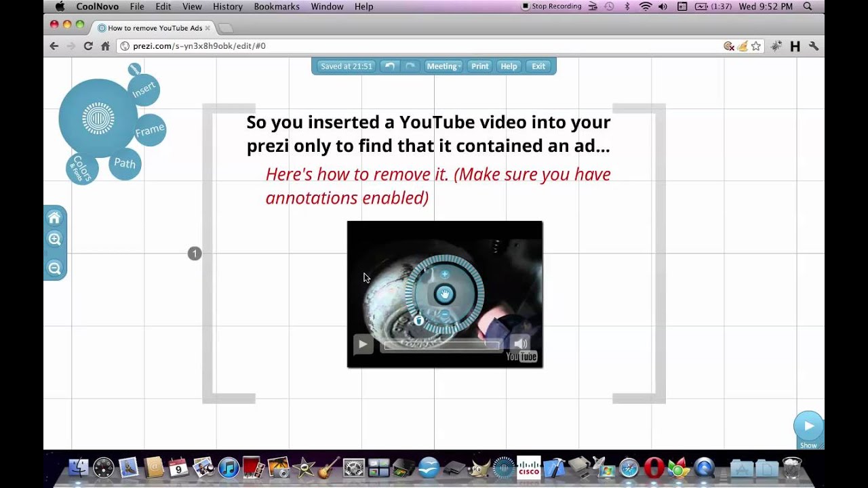Image resolution: width=868 pixels, height=488 pixels.
Task: Click the blocked cookie icon in address bar
Action: (729, 46)
